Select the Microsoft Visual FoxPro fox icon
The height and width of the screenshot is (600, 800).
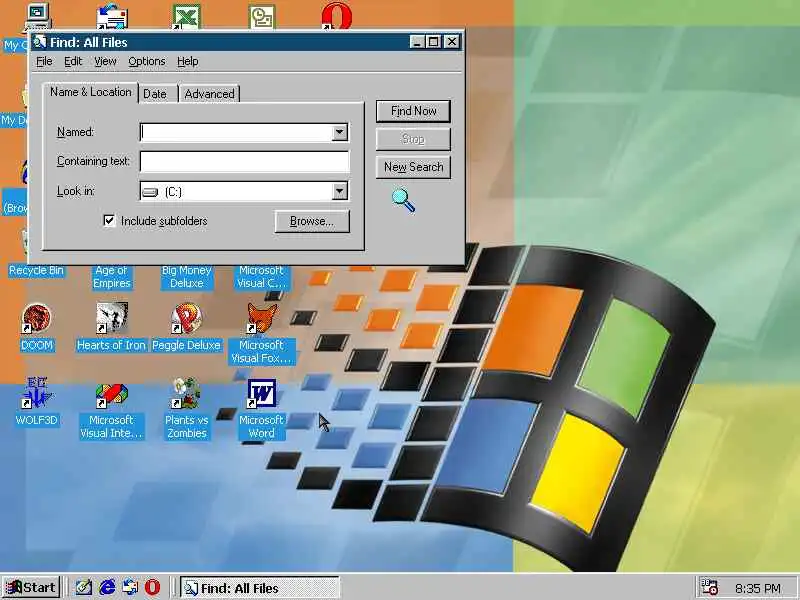tap(261, 318)
